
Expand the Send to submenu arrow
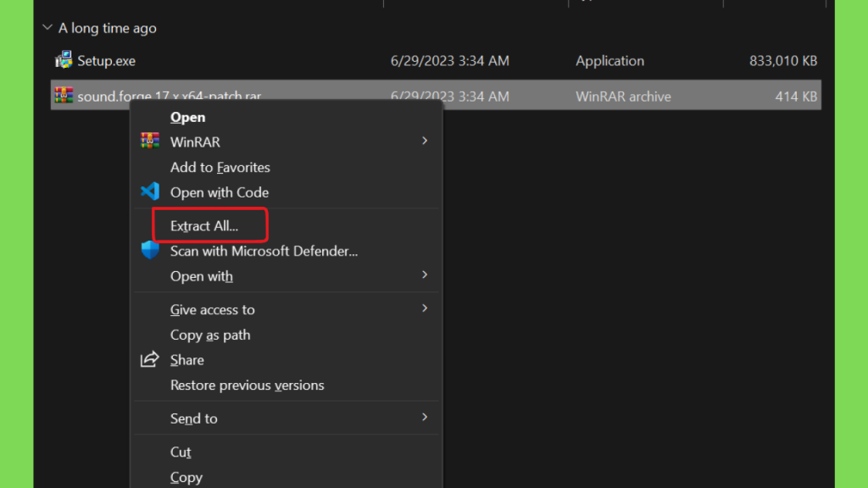coord(425,417)
